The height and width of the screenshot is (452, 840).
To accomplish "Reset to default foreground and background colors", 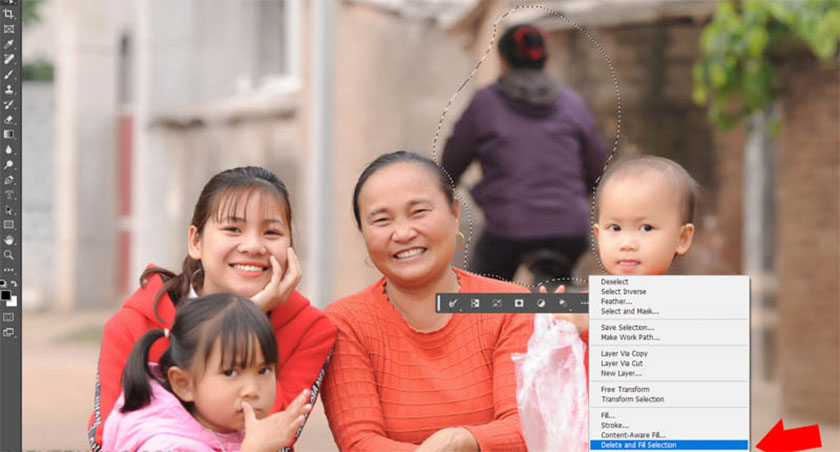I will tap(3, 283).
